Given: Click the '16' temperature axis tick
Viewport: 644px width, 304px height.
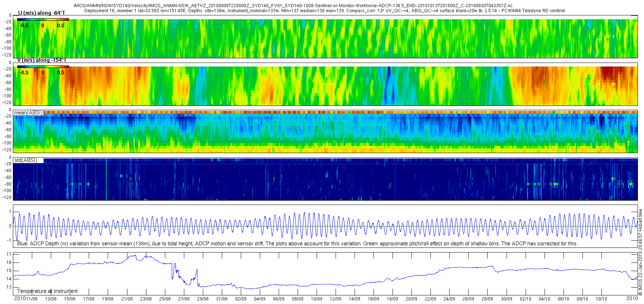Looking at the screenshot, I should pos(9,263).
